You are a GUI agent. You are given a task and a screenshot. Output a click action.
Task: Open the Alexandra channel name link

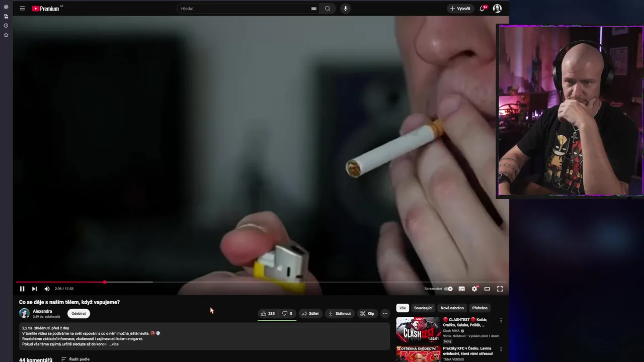(42, 311)
